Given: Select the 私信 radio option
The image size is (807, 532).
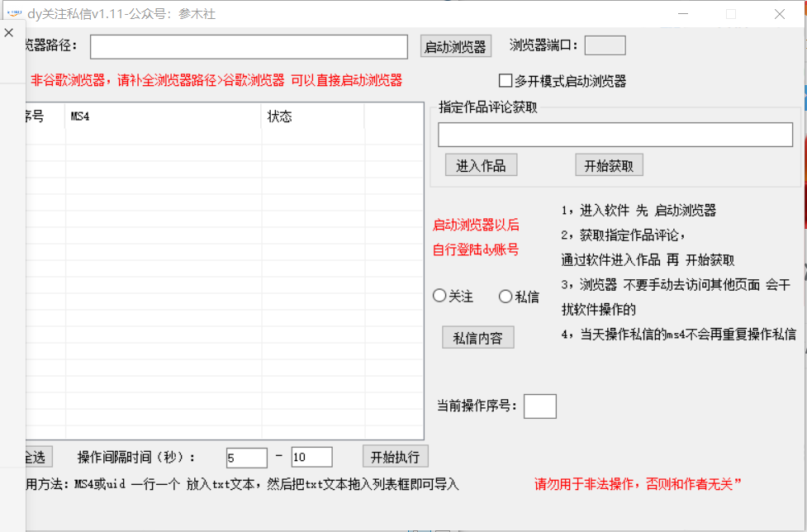Looking at the screenshot, I should [x=505, y=295].
